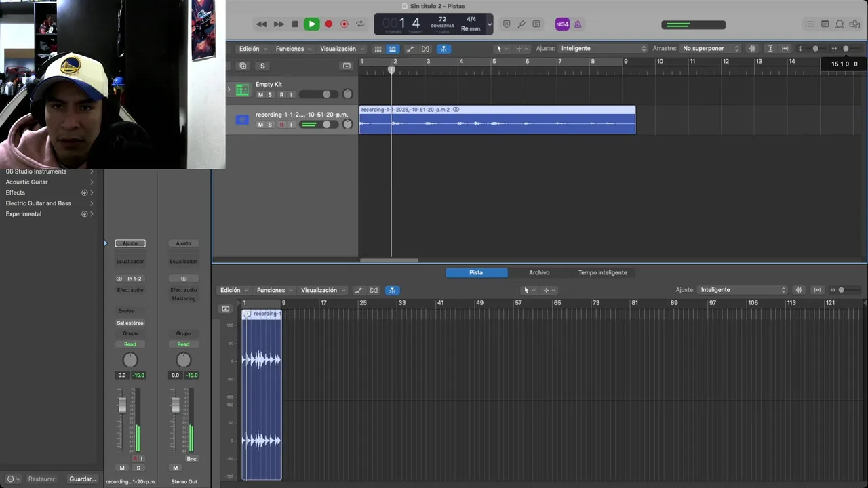Click the horizontal scrollbar in Tracks area
868x488 pixels.
(x=389, y=260)
